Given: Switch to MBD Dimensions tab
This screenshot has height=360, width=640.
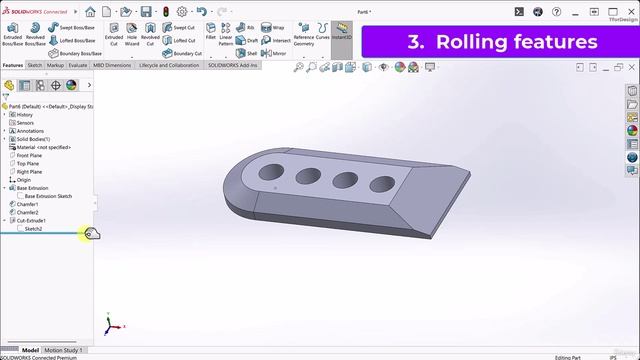Looking at the screenshot, I should [112, 65].
